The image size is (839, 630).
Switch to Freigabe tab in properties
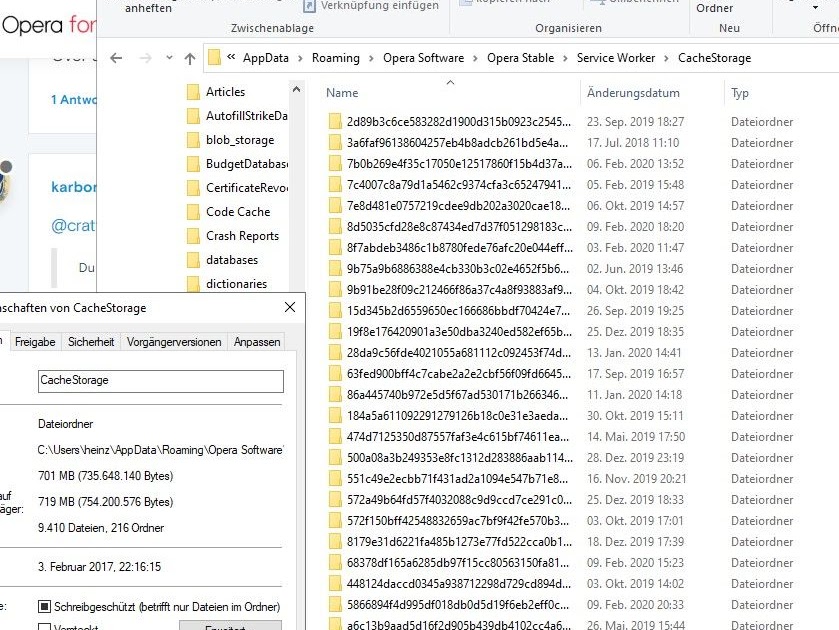tap(35, 342)
